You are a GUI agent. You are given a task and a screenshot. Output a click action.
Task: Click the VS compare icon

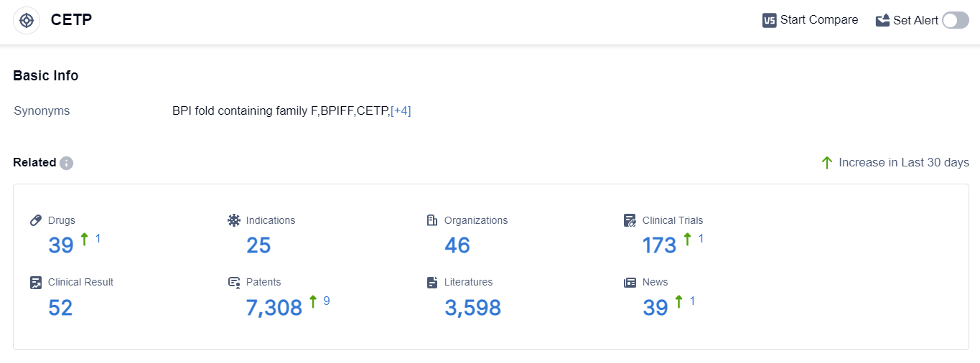click(x=770, y=20)
